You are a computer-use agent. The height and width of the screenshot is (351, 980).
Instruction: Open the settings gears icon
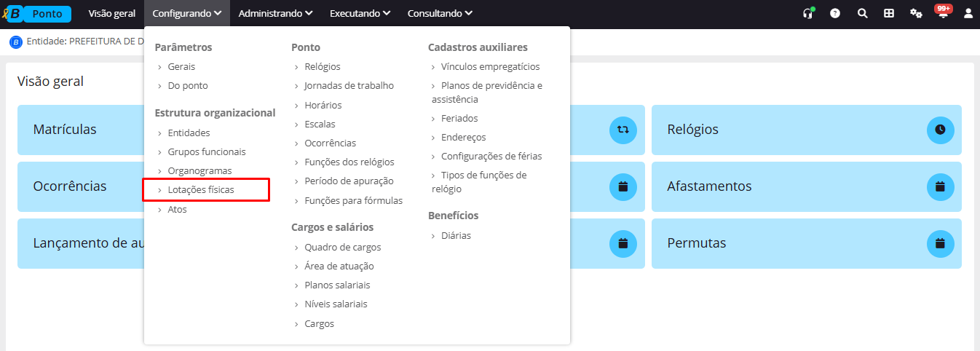coord(916,13)
